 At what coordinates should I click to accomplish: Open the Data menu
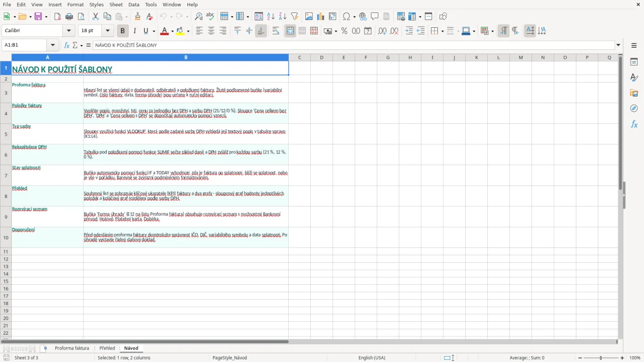134,4
